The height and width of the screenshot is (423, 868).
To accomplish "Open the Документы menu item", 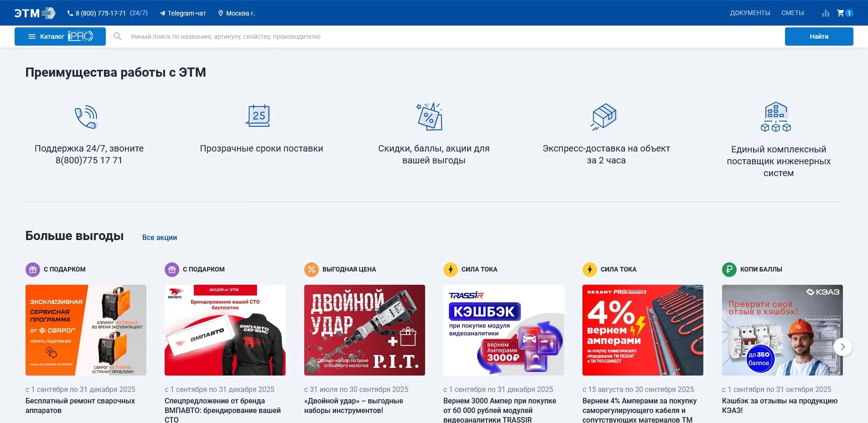I will pyautogui.click(x=750, y=13).
